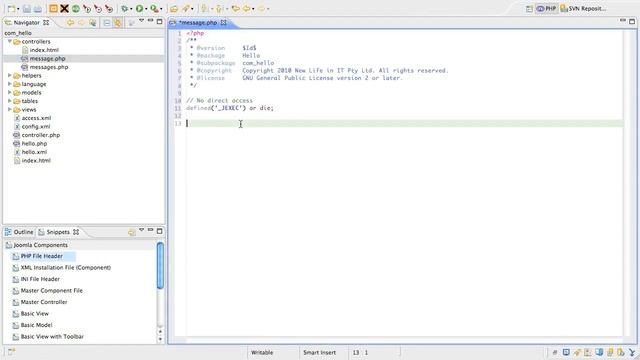This screenshot has width=640, height=360.
Task: Close the message.php editor tab
Action: click(224, 22)
